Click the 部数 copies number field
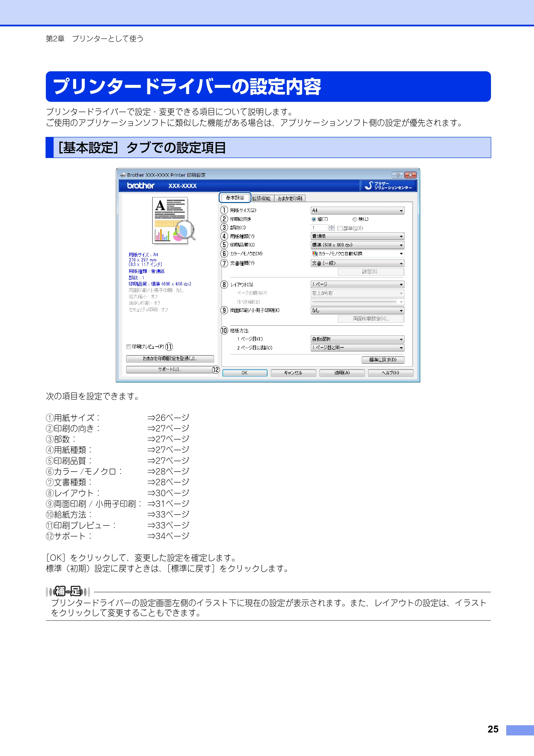The height and width of the screenshot is (756, 534). pyautogui.click(x=319, y=228)
